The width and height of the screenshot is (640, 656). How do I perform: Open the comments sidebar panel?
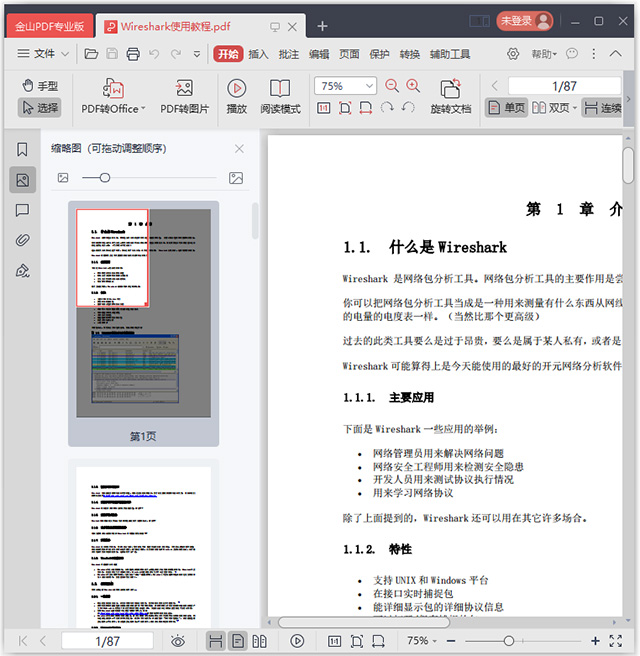tap(22, 210)
